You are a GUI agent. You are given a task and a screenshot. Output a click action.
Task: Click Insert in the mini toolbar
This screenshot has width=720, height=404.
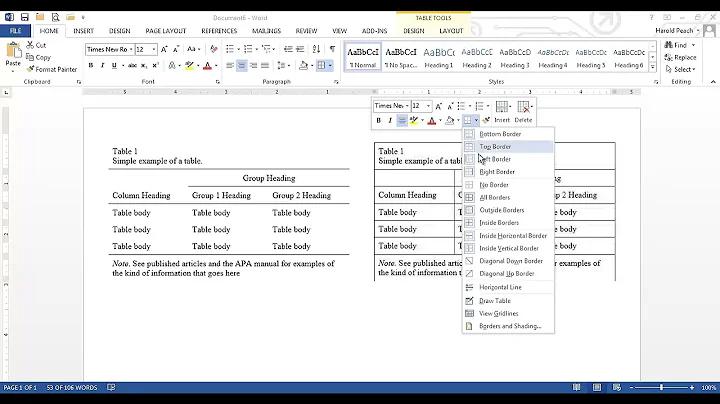tap(502, 112)
